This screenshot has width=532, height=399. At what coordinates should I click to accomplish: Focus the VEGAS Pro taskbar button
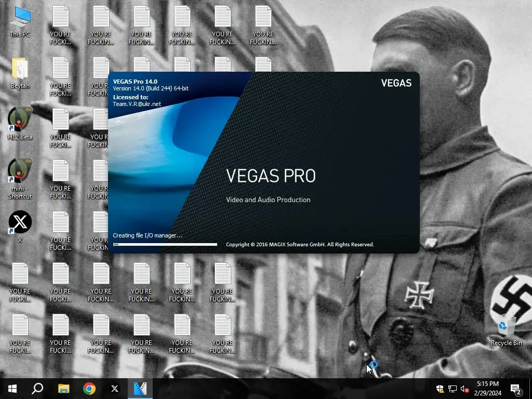click(140, 389)
